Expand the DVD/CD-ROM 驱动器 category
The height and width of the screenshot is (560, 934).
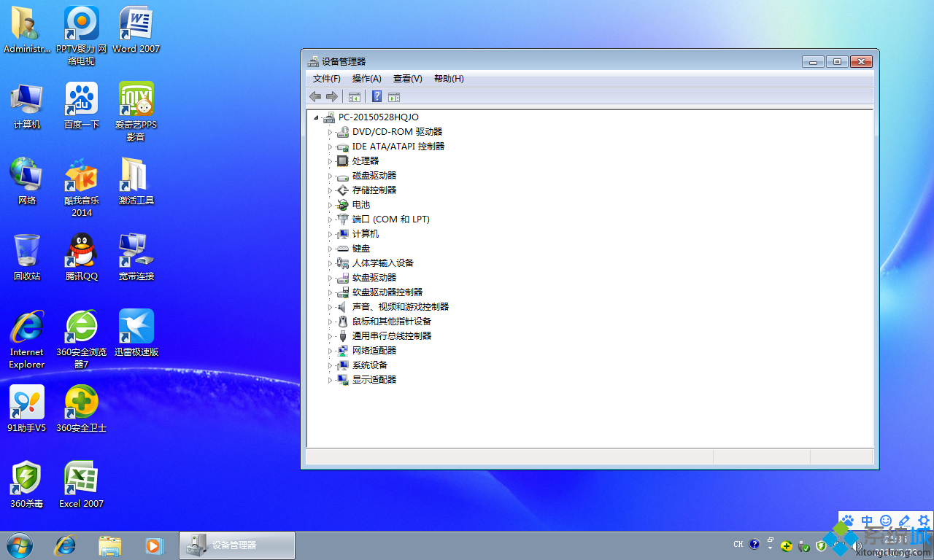[330, 132]
